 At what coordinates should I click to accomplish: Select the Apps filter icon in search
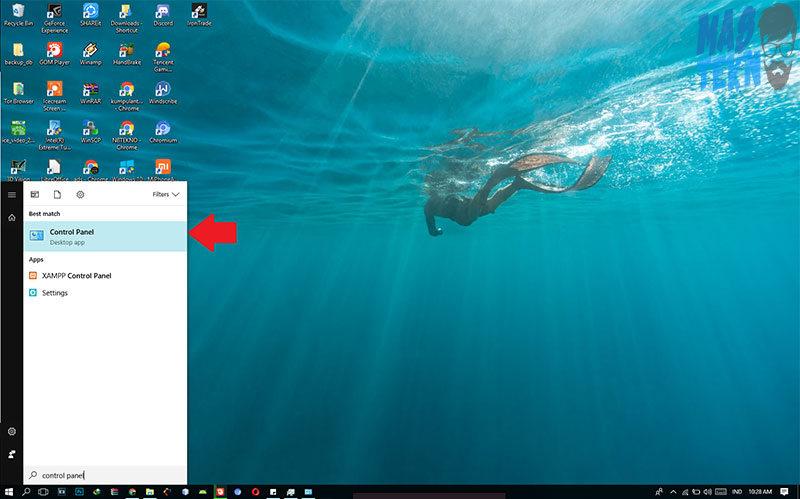tap(35, 194)
